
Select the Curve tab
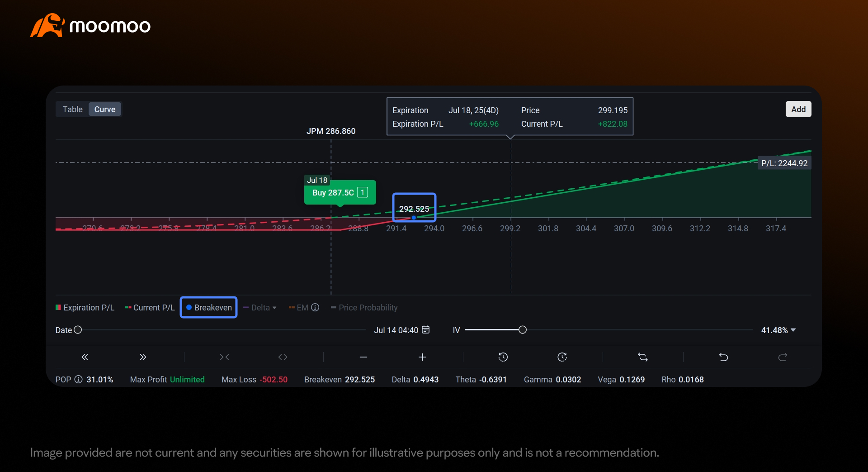tap(104, 110)
